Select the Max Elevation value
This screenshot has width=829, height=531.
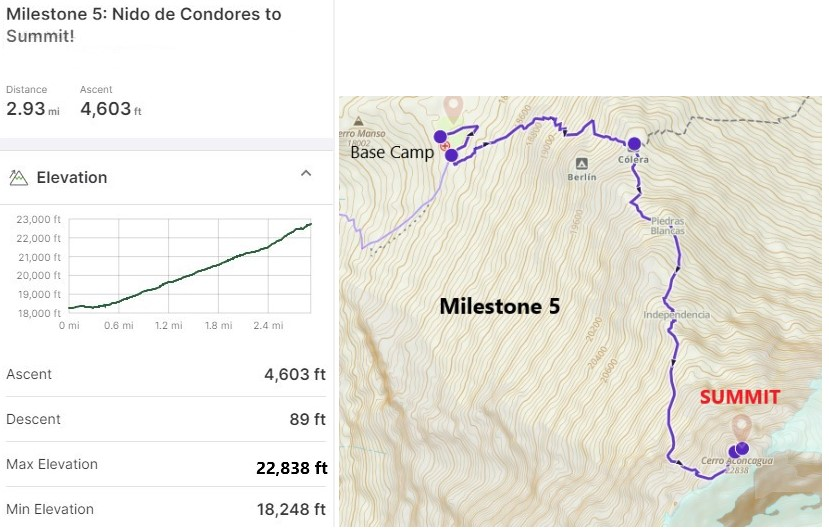click(x=293, y=467)
